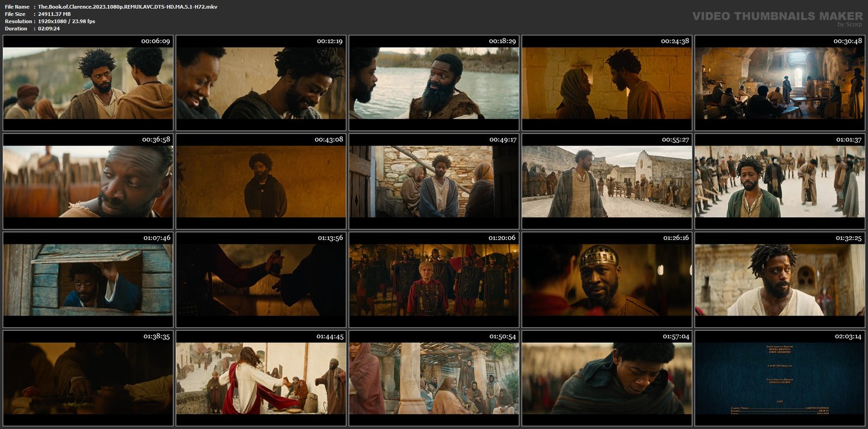Image resolution: width=868 pixels, height=429 pixels.
Task: Open the Roman soldiers thumbnail at 01:20:06
Action: 434,280
